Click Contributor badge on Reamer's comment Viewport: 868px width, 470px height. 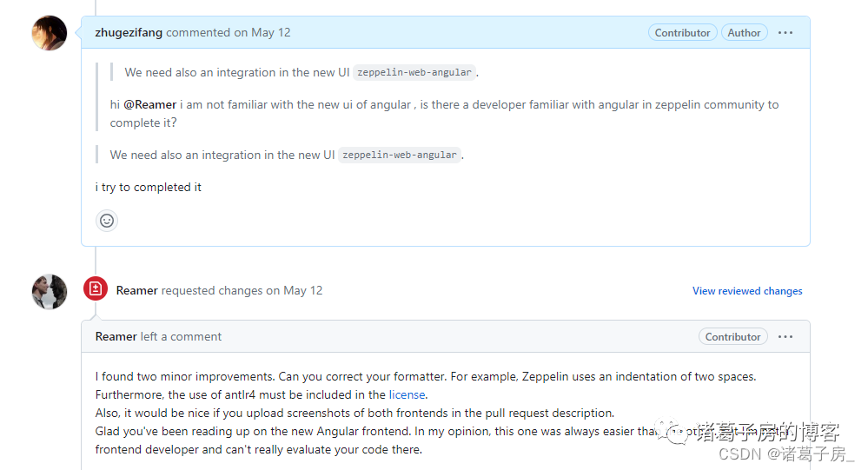point(732,337)
